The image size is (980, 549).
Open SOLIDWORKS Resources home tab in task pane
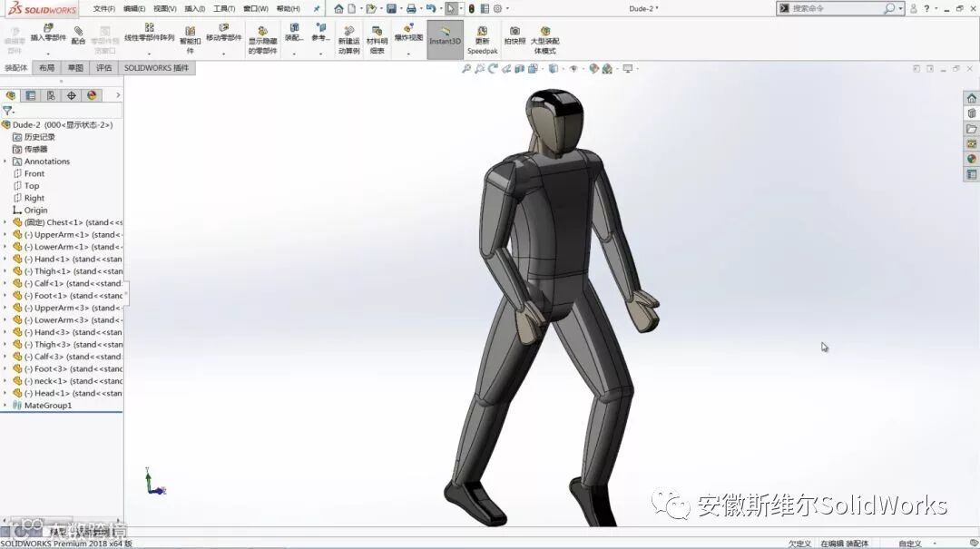pyautogui.click(x=971, y=98)
